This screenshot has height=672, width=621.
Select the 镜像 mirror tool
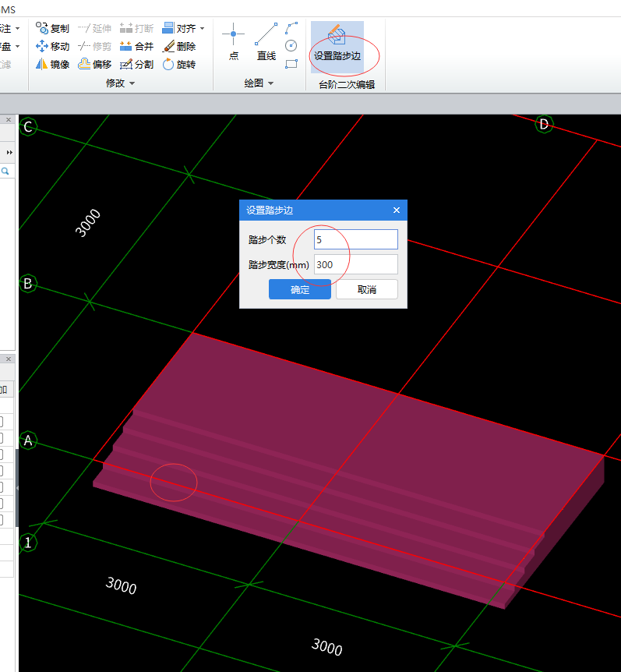coord(52,64)
